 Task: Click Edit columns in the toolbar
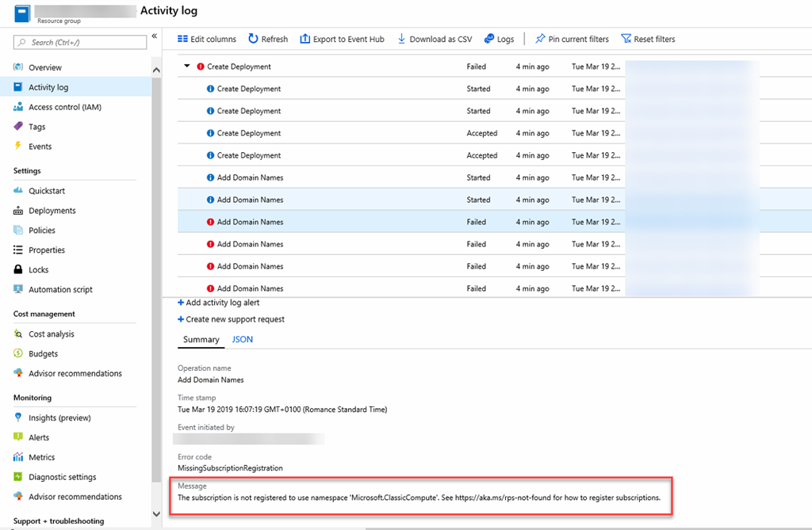207,39
